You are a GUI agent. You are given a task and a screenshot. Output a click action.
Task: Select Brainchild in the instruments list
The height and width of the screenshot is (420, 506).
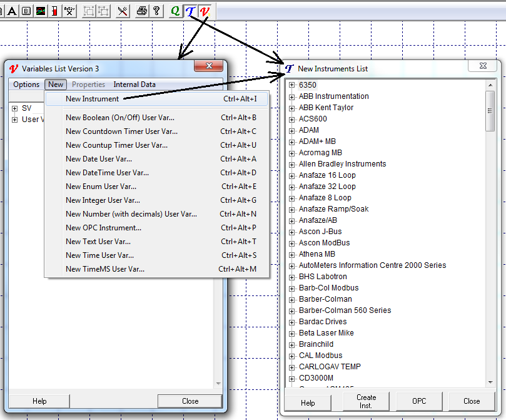point(316,344)
